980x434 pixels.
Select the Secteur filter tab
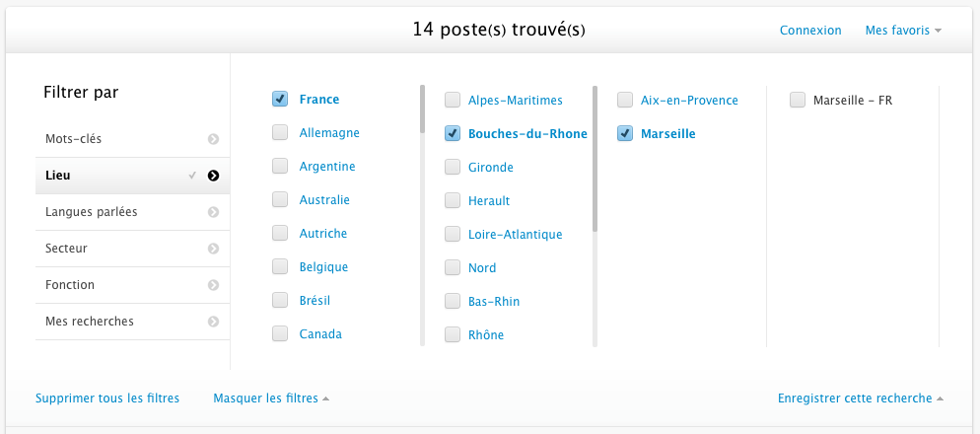click(132, 249)
